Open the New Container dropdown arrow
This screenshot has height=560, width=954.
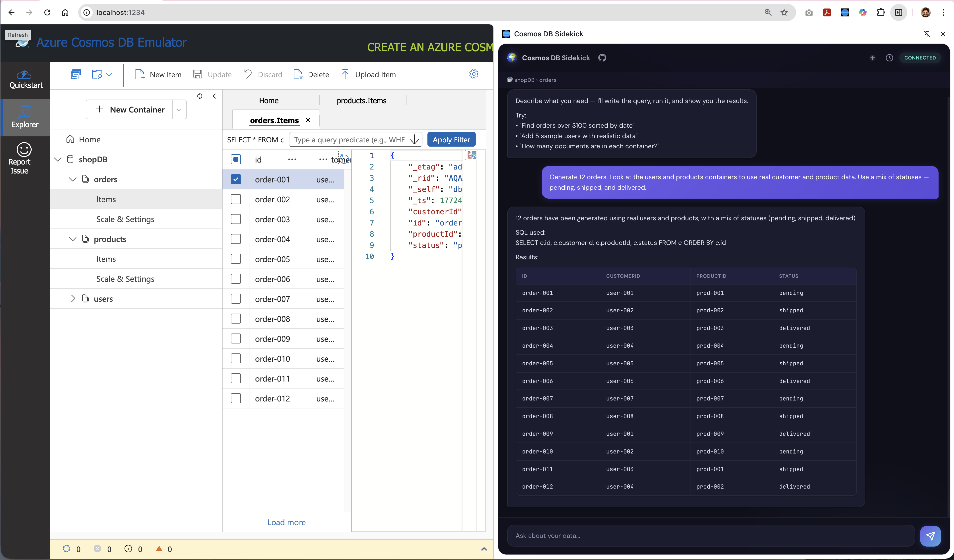(x=179, y=109)
